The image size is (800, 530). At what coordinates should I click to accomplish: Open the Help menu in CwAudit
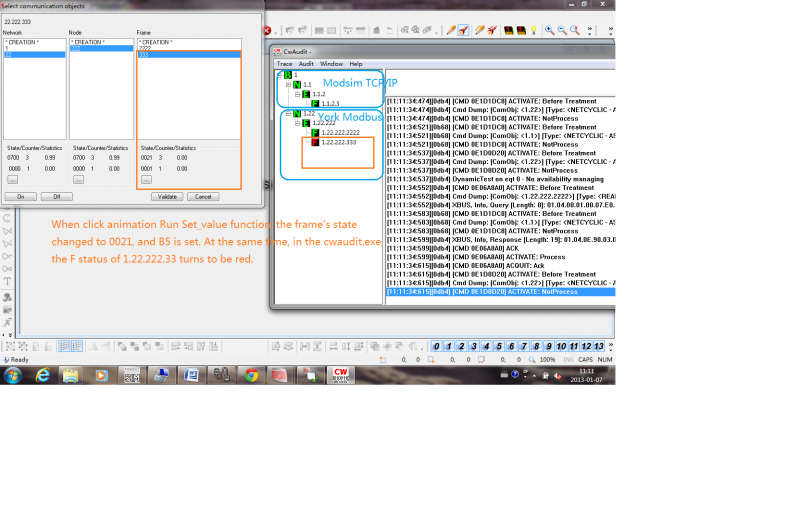coord(356,64)
